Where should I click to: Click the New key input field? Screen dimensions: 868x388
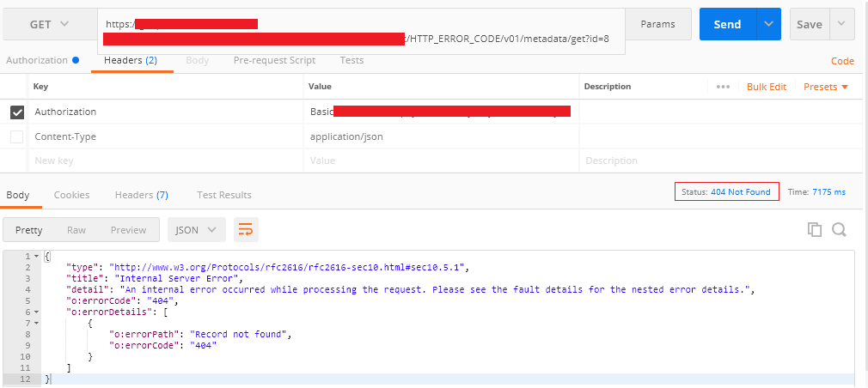163,161
